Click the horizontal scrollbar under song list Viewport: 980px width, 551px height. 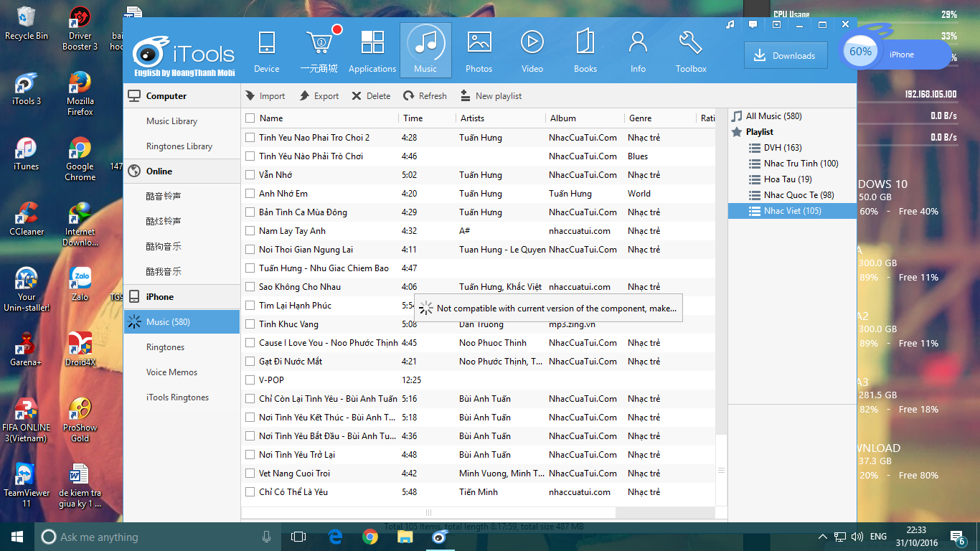[x=428, y=512]
